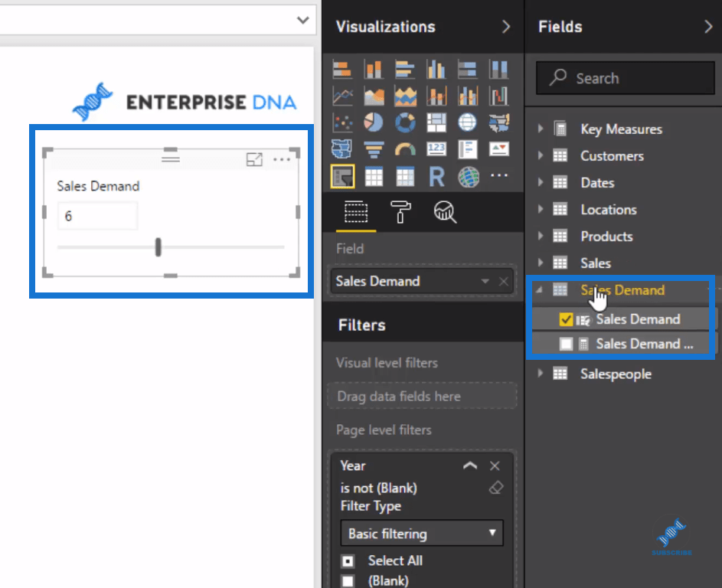Insert a filled map visual
The image size is (722, 588).
point(498,122)
